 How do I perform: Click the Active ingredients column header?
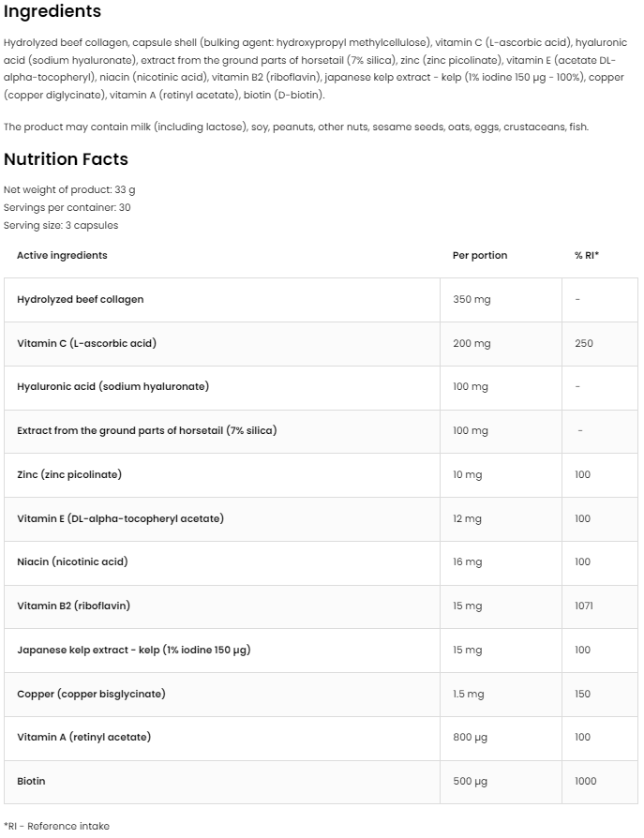(x=62, y=255)
